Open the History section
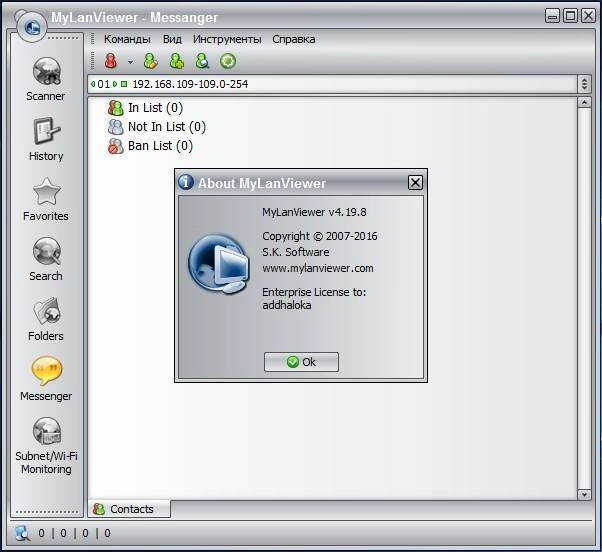Viewport: 602px width, 552px height. (46, 139)
